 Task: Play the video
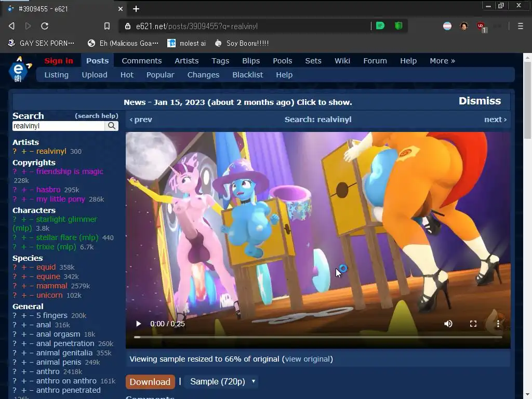tap(138, 324)
